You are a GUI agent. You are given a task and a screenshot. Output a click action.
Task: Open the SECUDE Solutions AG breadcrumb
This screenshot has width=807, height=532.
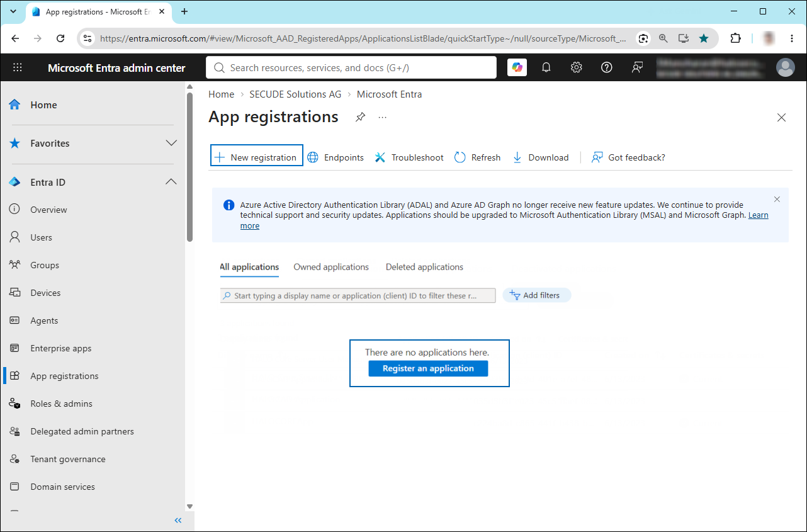(295, 94)
